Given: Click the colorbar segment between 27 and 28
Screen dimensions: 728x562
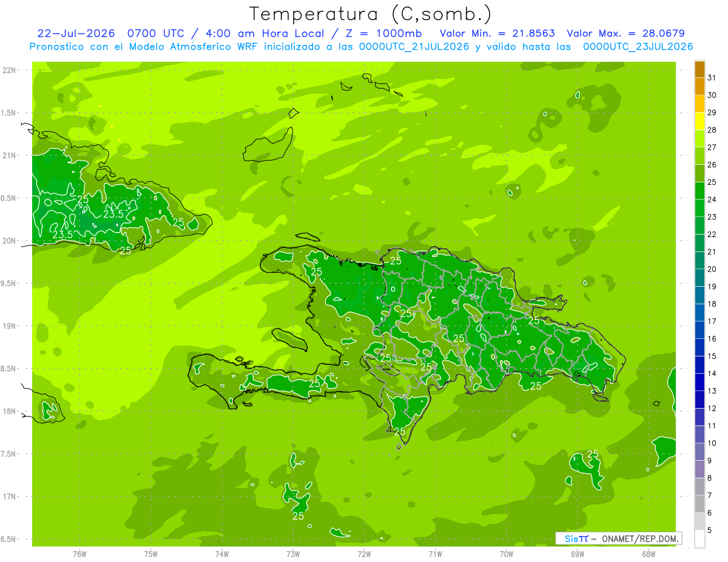Looking at the screenshot, I should (699, 139).
